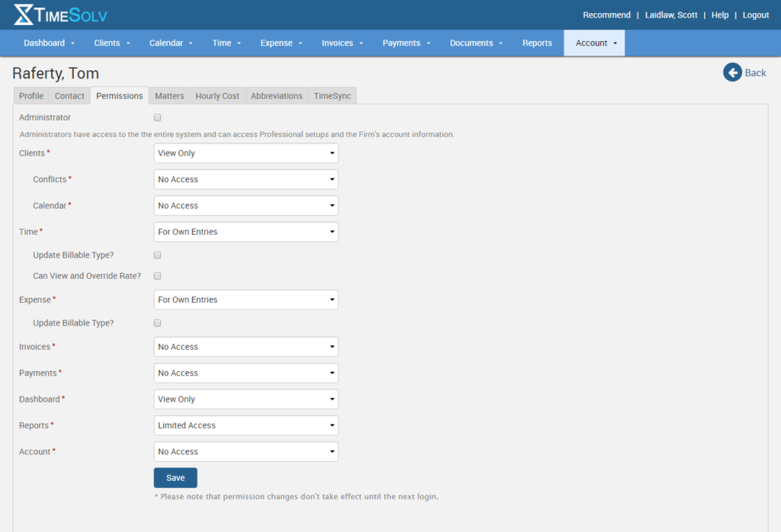Enable Update Billable Type under Time

[x=157, y=255]
